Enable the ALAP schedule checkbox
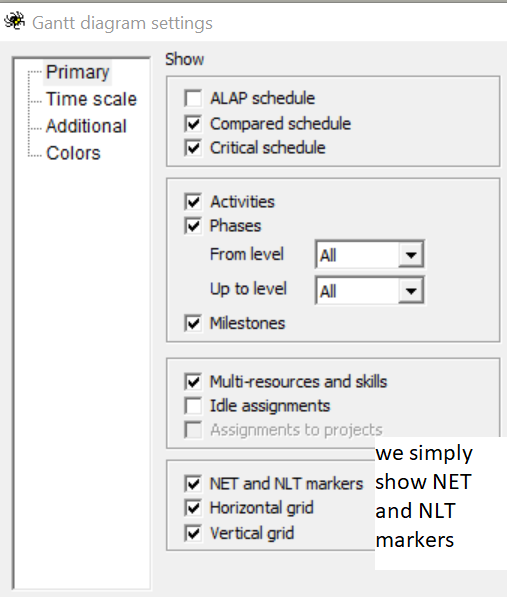Screen dimensions: 507x597 (193, 98)
